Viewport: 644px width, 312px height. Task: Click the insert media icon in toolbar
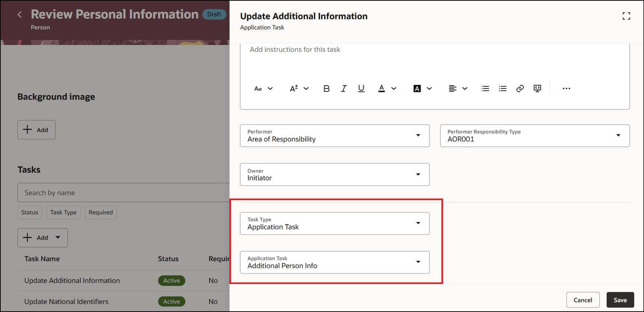[537, 88]
